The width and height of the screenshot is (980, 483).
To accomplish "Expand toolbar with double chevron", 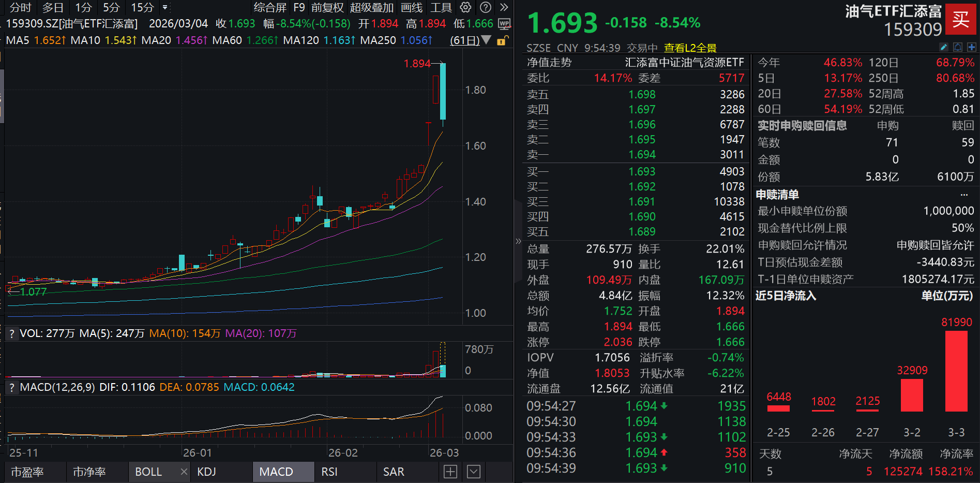I will (504, 7).
